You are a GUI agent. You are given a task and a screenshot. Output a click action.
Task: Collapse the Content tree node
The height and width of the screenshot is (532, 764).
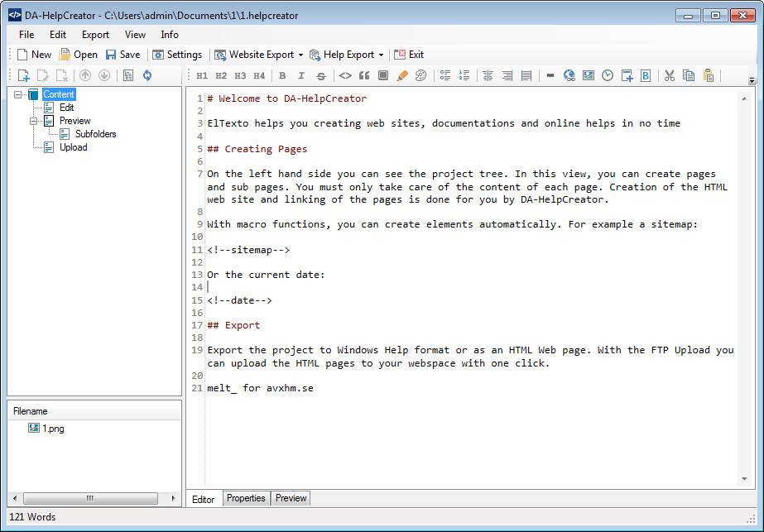(18, 94)
